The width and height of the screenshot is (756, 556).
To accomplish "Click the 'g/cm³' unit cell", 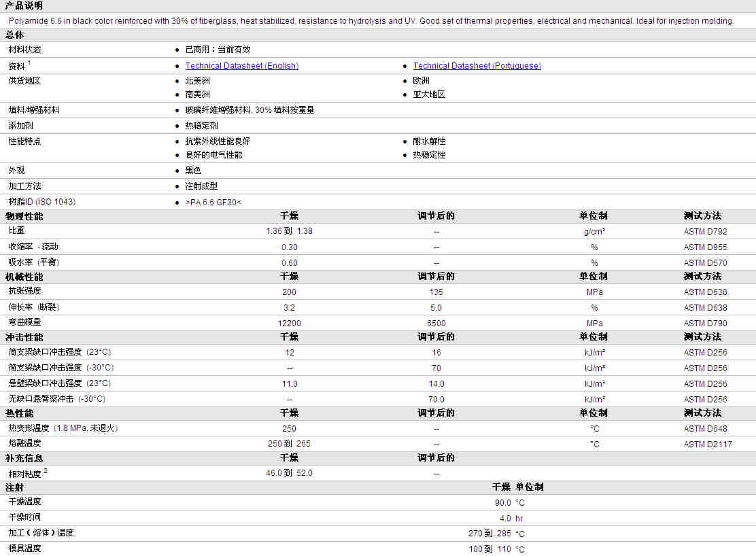I will tap(594, 232).
